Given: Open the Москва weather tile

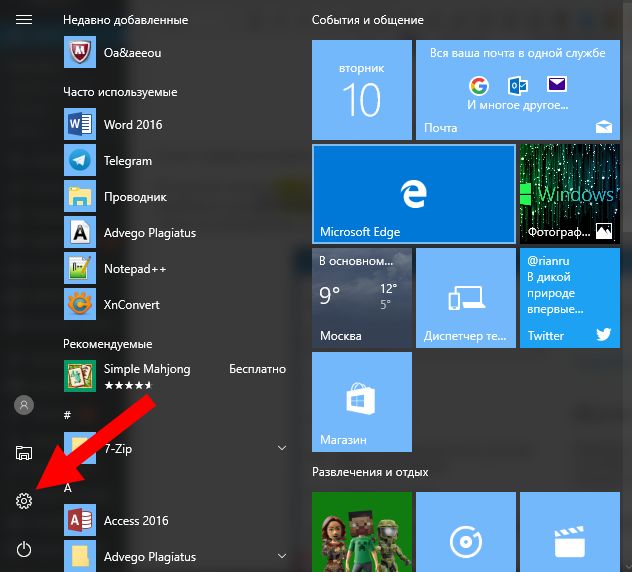Looking at the screenshot, I should tap(361, 298).
